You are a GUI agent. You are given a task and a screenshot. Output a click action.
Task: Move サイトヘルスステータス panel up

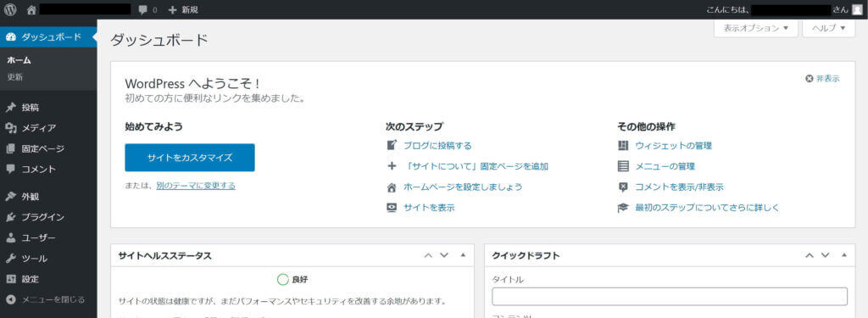tap(428, 255)
